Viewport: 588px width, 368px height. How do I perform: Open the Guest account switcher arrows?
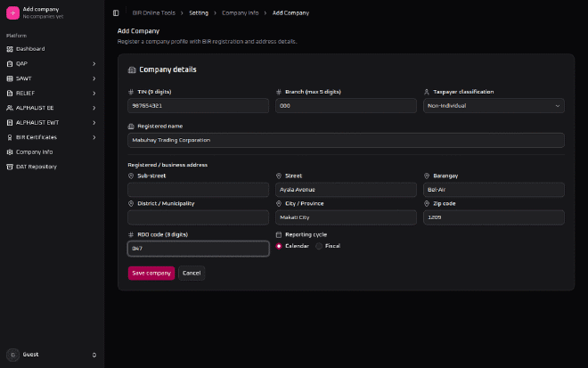[94, 355]
